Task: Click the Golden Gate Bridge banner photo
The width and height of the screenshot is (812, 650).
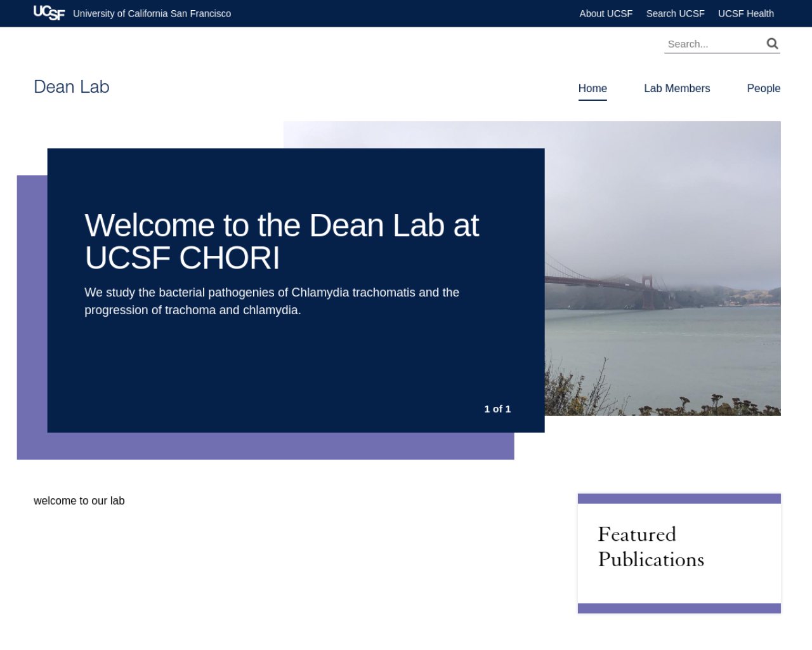Action: pyautogui.click(x=662, y=268)
